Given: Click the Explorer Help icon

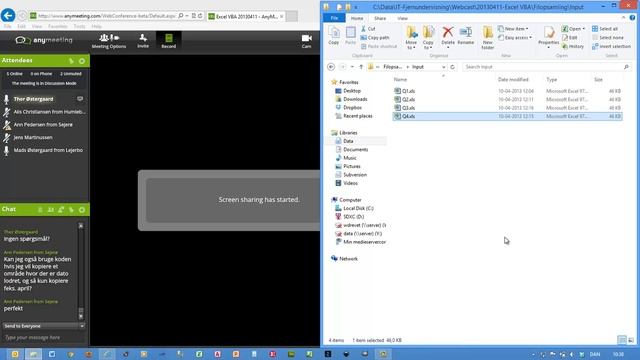Looking at the screenshot, I should click(632, 18).
